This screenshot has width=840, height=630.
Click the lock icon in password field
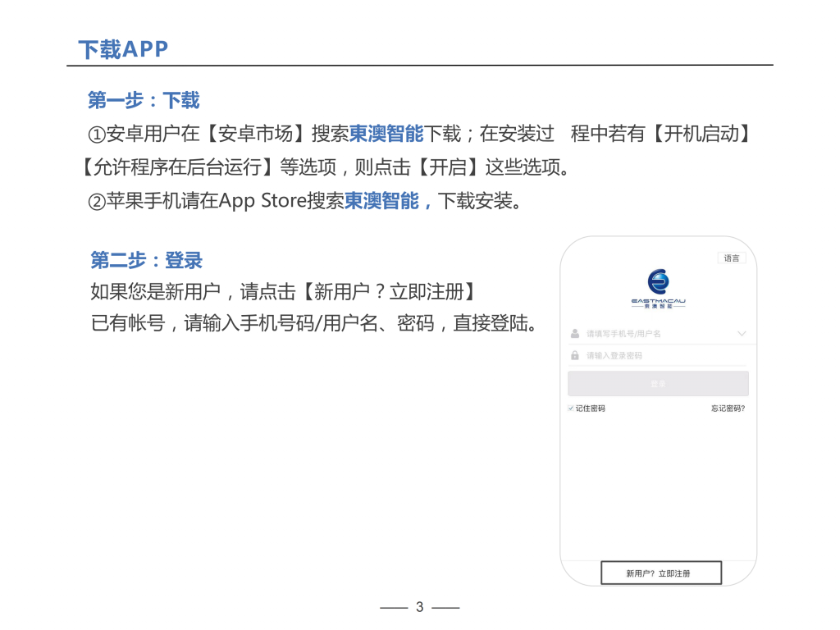tap(575, 355)
